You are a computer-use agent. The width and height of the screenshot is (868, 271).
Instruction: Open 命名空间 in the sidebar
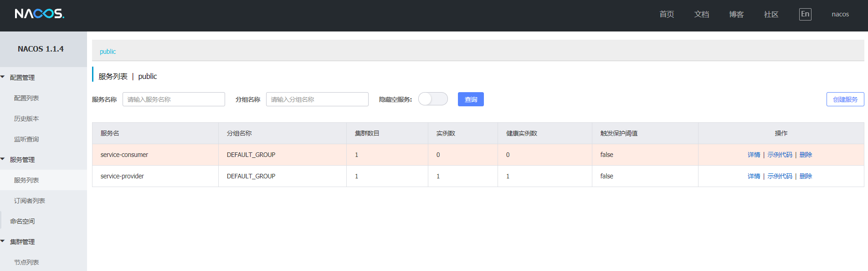tap(22, 221)
